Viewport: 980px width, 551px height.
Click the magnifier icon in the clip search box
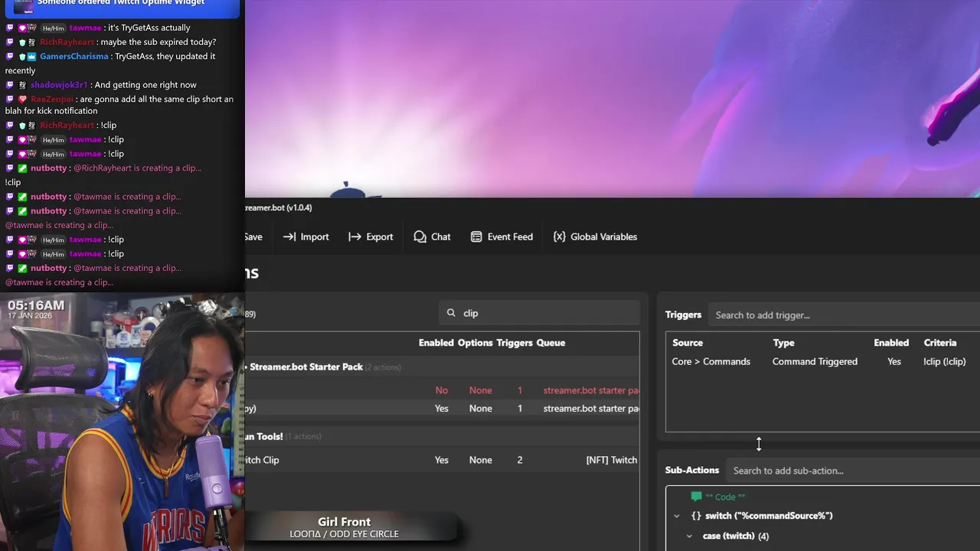point(451,313)
